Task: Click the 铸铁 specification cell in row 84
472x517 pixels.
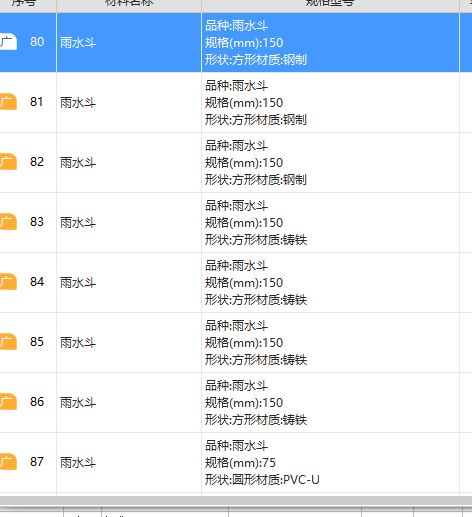Action: pos(330,283)
